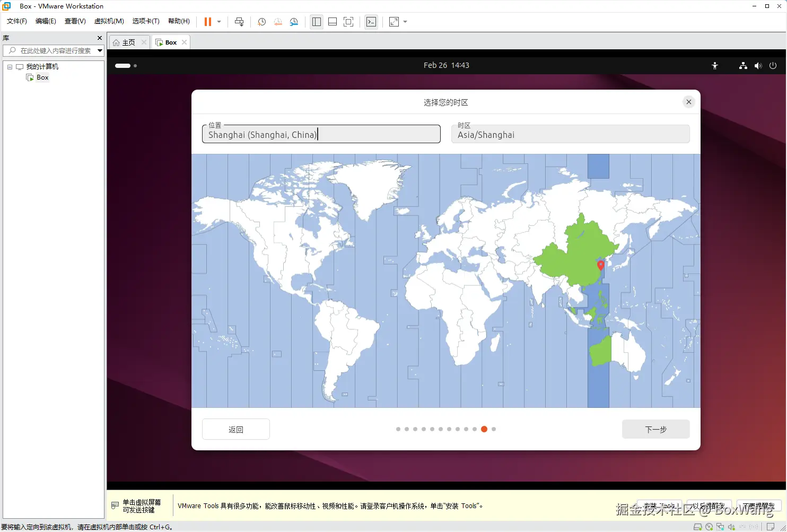
Task: Click the power icon in the Ubuntu top bar
Action: pos(773,66)
